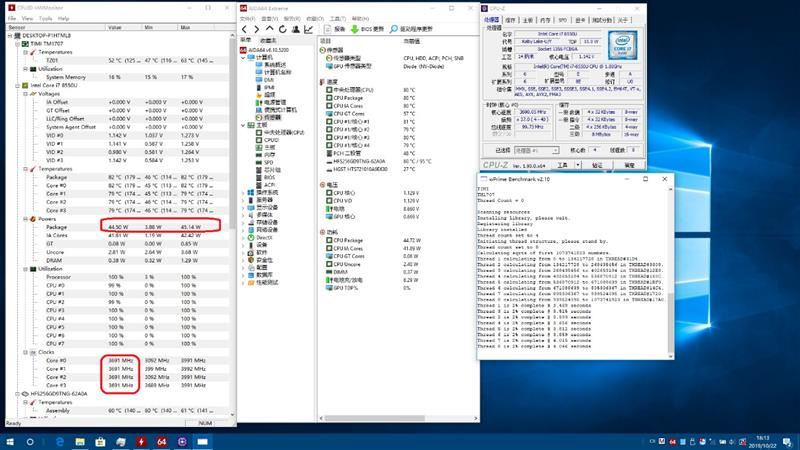Open the Help menu in HWMonitor
This screenshot has height=450, width=800.
coord(63,18)
